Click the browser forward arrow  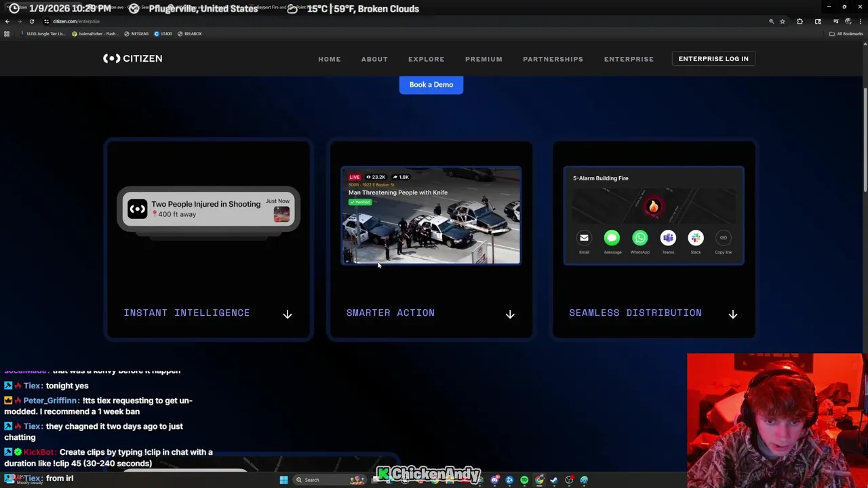pos(20,22)
